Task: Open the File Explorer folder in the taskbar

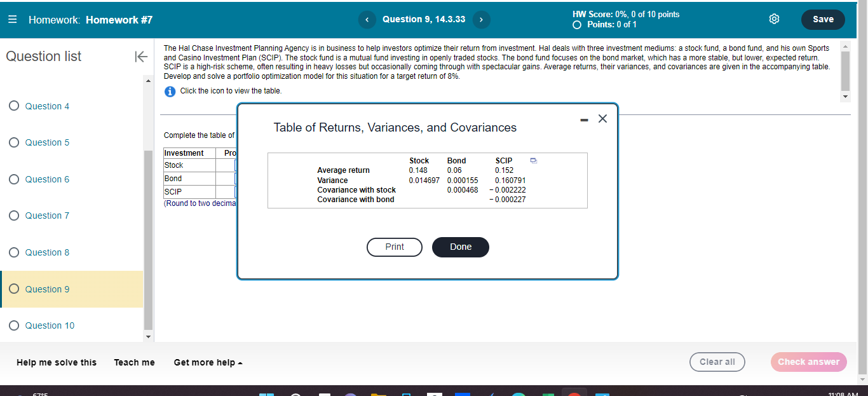Action: [379, 394]
